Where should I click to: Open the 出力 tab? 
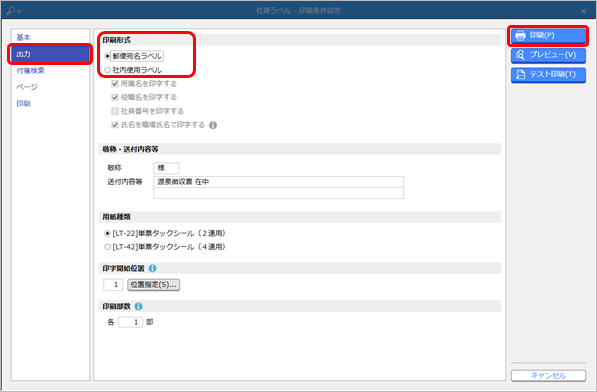click(50, 54)
